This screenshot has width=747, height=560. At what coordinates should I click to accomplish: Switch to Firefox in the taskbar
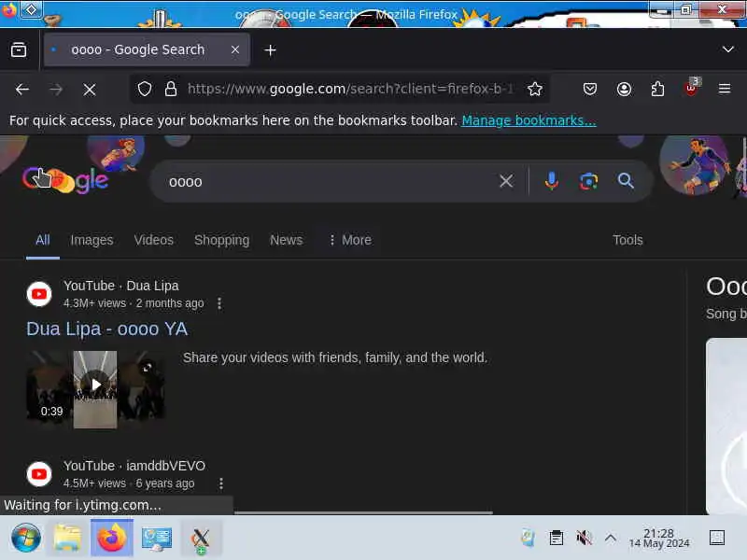coord(112,539)
